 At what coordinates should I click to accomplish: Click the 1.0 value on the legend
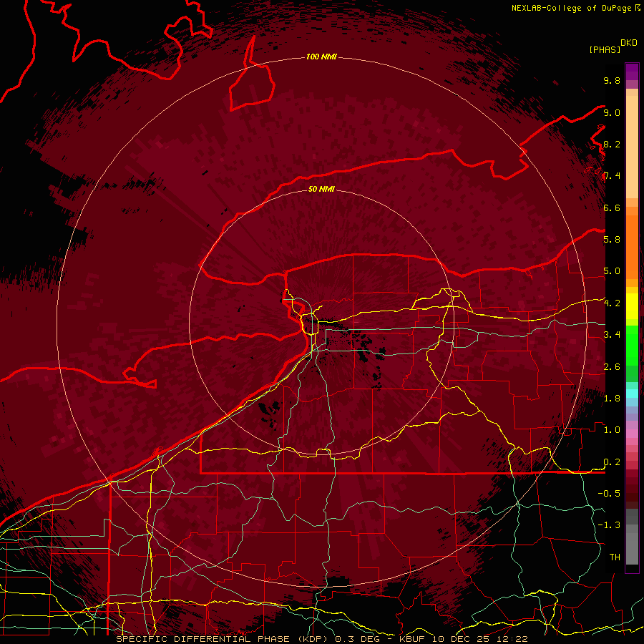[612, 430]
